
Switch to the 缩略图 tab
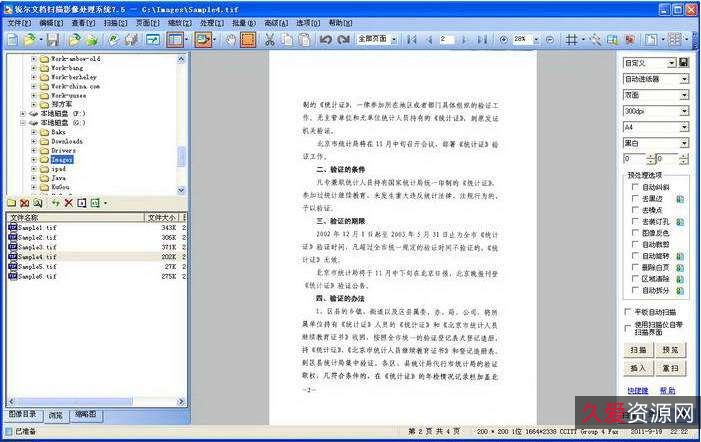(x=85, y=415)
